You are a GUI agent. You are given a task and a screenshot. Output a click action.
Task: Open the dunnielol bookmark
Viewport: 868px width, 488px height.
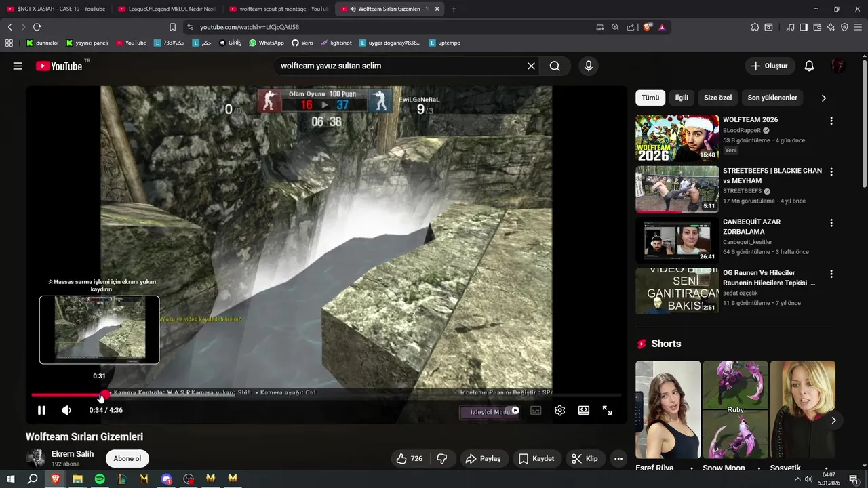pos(42,43)
